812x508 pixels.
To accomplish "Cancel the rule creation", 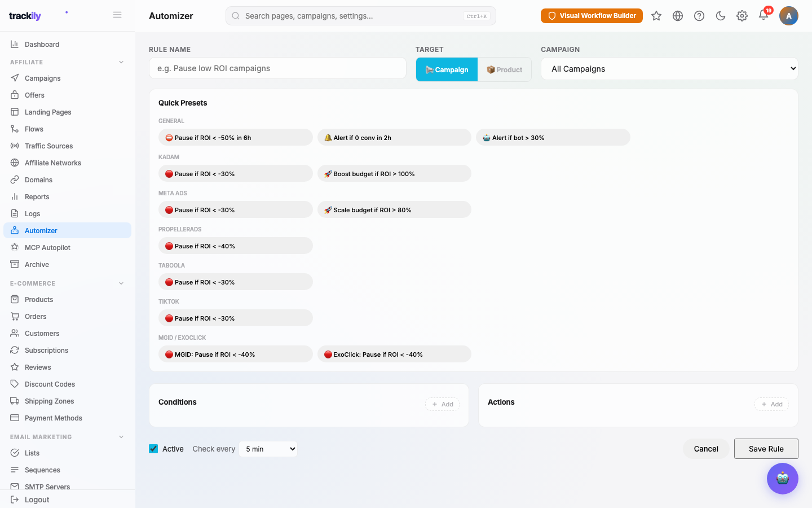I will (706, 449).
